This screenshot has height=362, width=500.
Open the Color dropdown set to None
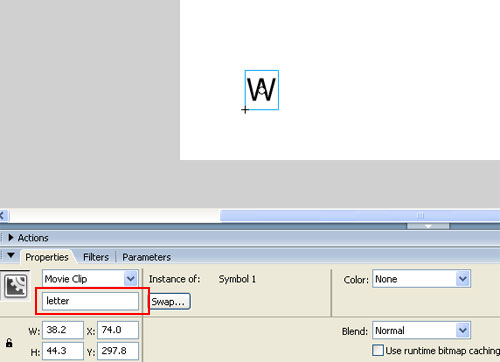421,279
